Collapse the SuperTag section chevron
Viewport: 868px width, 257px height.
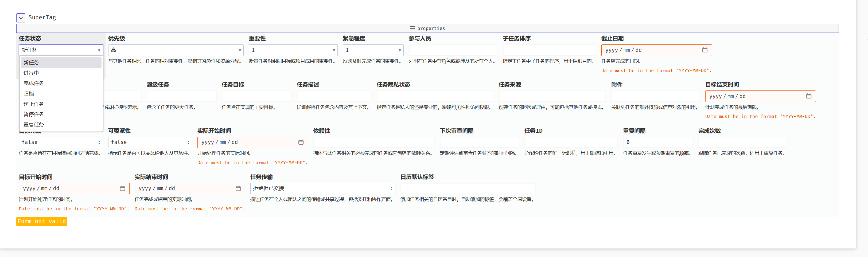[21, 18]
